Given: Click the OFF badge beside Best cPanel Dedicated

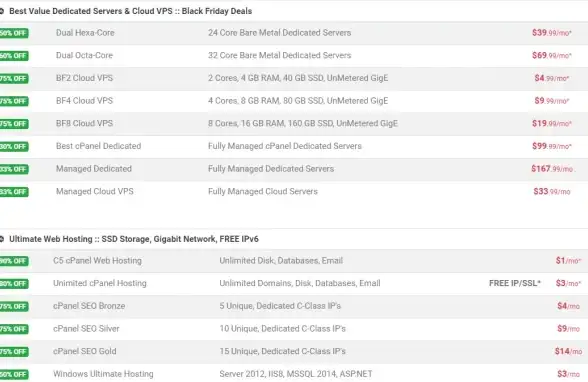Looking at the screenshot, I should (x=14, y=147).
